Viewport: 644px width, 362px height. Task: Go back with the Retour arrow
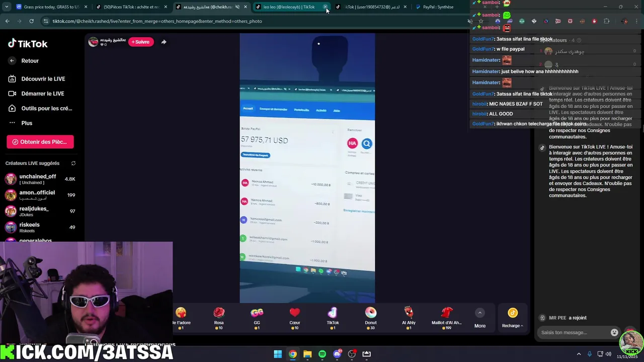click(12, 61)
